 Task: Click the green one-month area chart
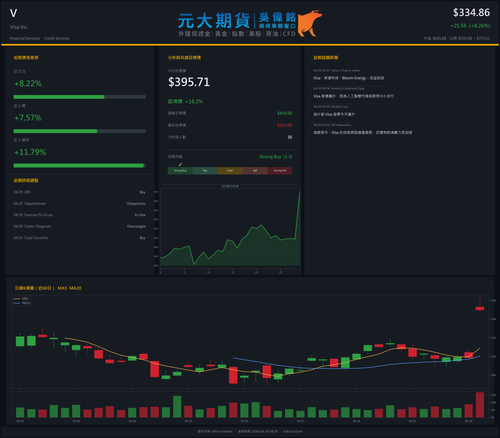coord(230,230)
